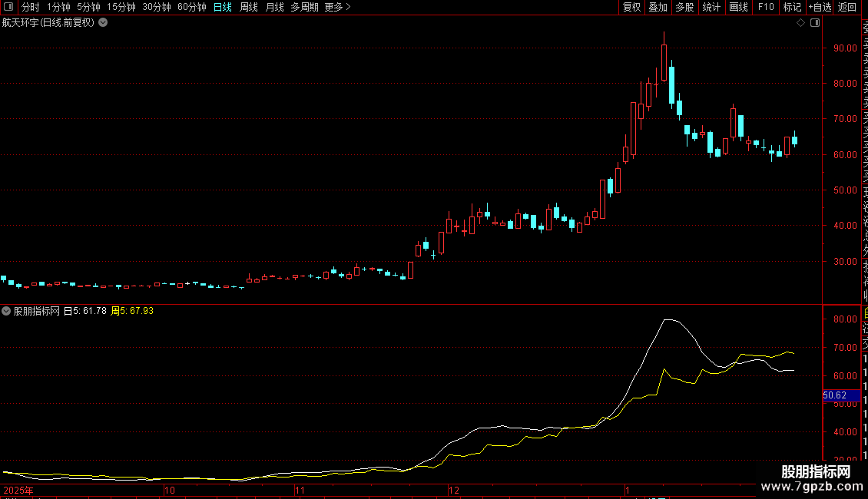Toggle the right-side panel icon
The width and height of the screenshot is (868, 499).
pos(815,23)
